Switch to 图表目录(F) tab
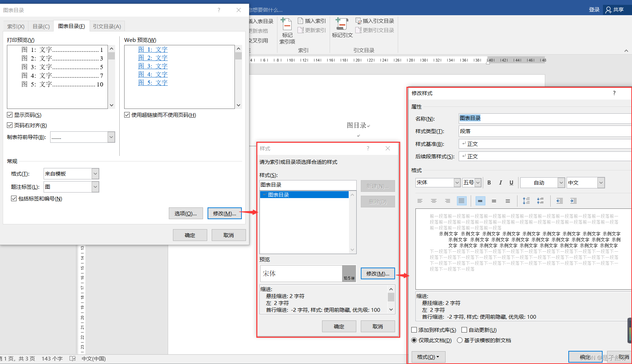 click(x=72, y=26)
